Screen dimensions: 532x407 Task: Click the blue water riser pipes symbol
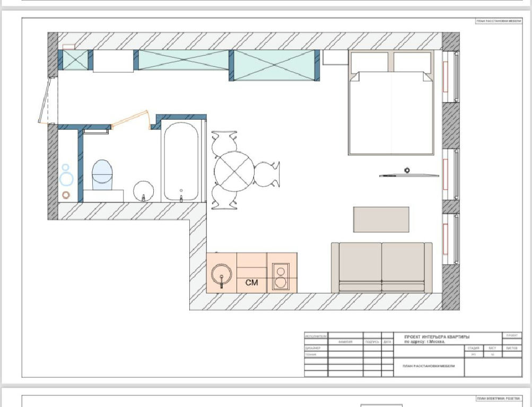(66, 175)
